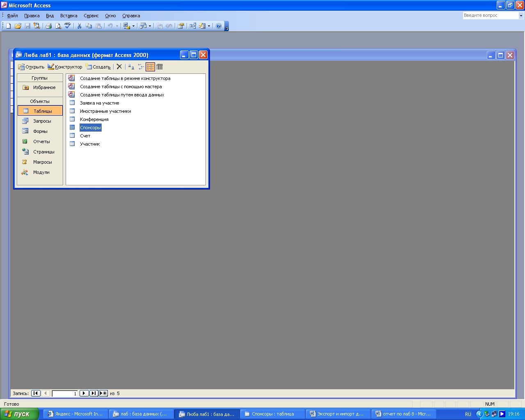Select Таблицы in the Objects pane

coord(40,111)
